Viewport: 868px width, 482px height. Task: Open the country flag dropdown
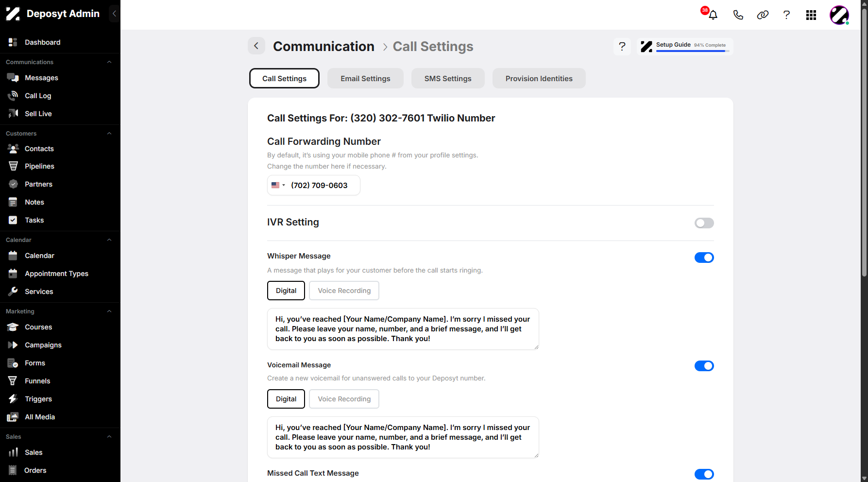pyautogui.click(x=278, y=185)
